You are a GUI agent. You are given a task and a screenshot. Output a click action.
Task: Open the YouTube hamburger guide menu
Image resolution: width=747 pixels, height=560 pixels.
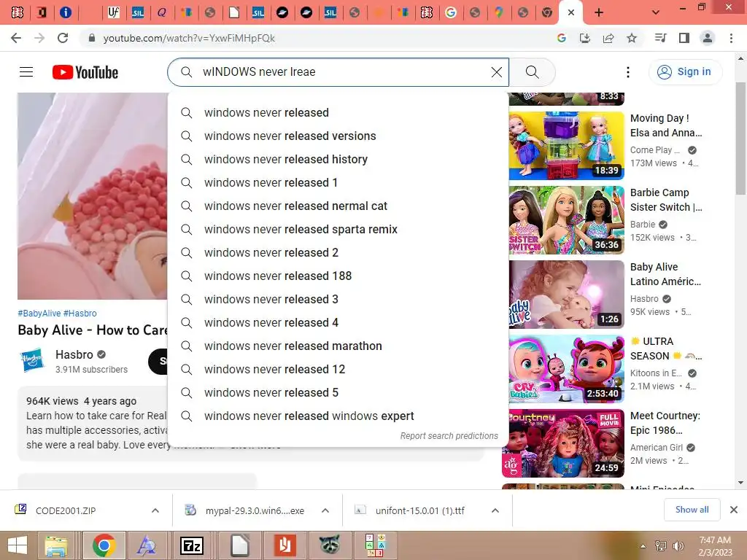tap(26, 72)
